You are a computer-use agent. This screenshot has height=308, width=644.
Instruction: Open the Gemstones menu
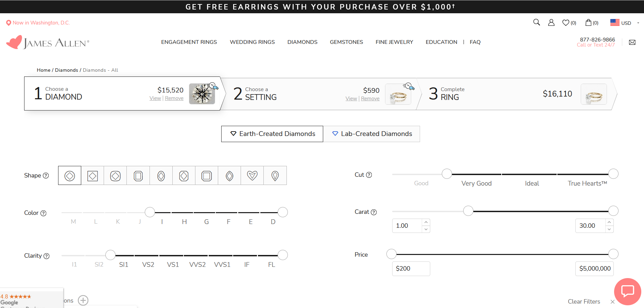coord(346,42)
